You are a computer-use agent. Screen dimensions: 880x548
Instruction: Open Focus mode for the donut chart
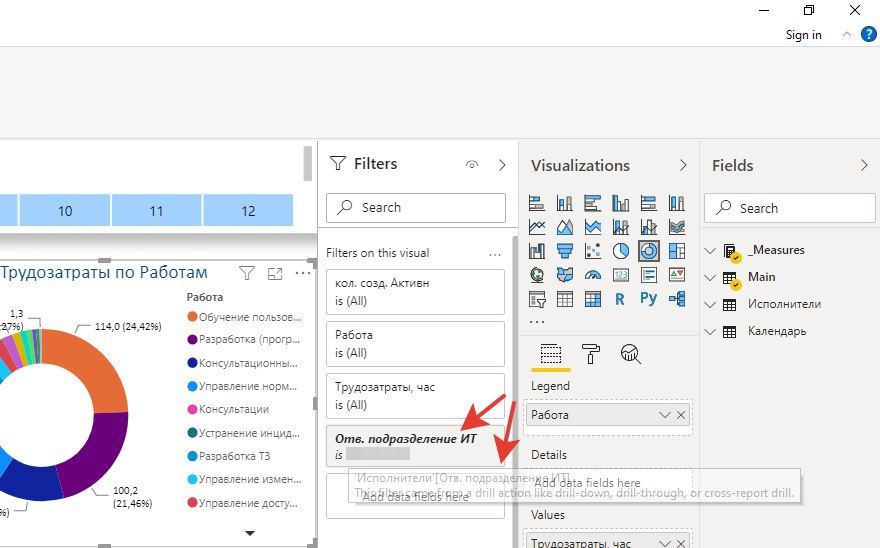(274, 273)
